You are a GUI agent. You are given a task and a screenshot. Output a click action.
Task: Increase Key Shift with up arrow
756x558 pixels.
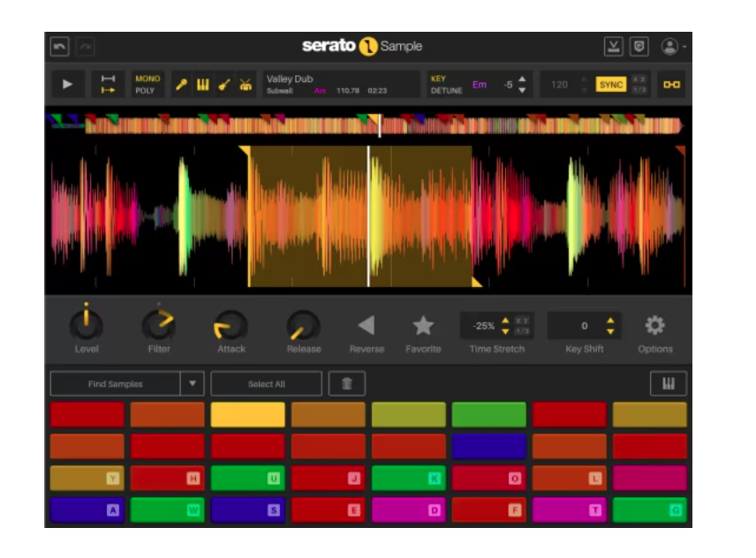(610, 320)
